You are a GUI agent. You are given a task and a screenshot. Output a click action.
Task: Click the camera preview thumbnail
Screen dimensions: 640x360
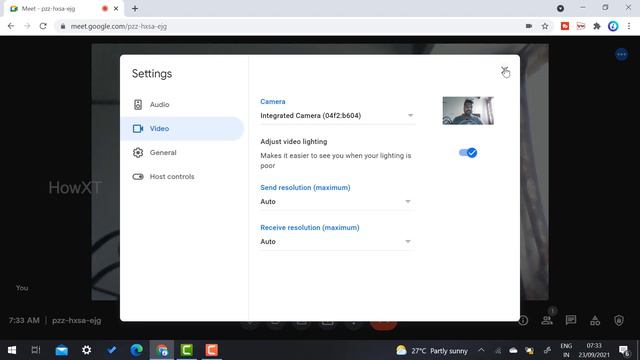468,111
